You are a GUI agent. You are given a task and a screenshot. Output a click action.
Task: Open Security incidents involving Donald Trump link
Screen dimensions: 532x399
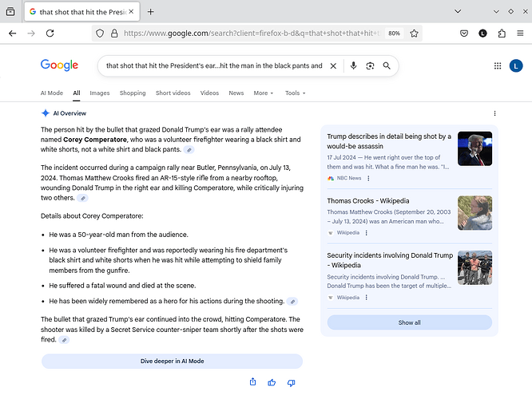(x=390, y=260)
